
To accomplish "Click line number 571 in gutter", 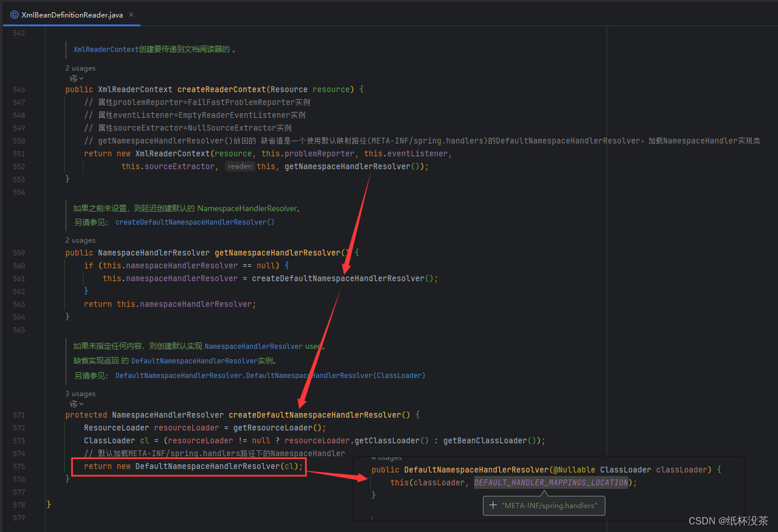I will pos(19,415).
